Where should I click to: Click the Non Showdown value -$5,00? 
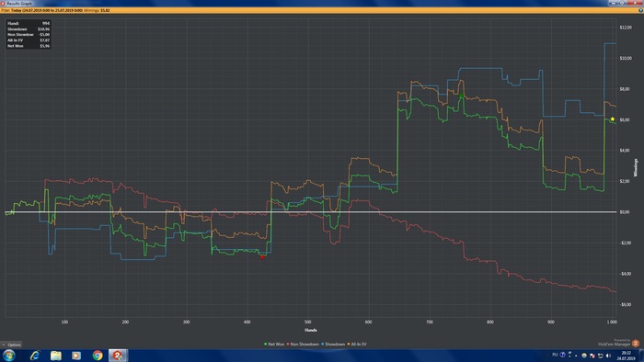(x=44, y=34)
